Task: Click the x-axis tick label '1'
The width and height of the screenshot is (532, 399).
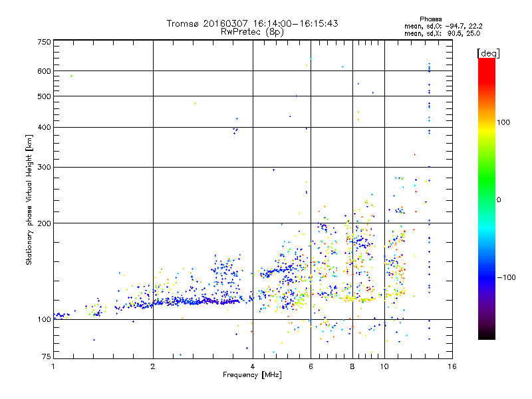Action: click(x=53, y=366)
